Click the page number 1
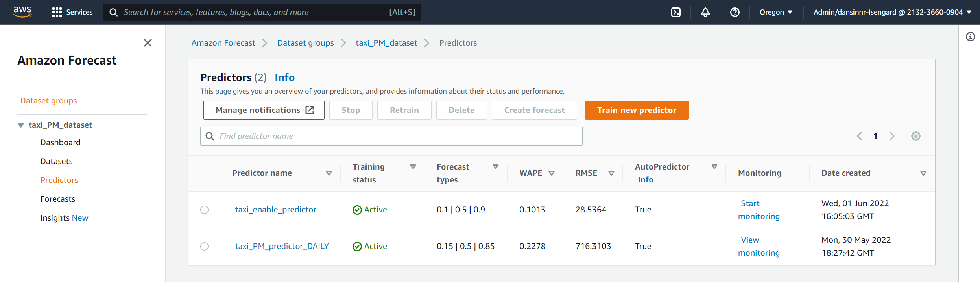The height and width of the screenshot is (282, 980). click(875, 136)
